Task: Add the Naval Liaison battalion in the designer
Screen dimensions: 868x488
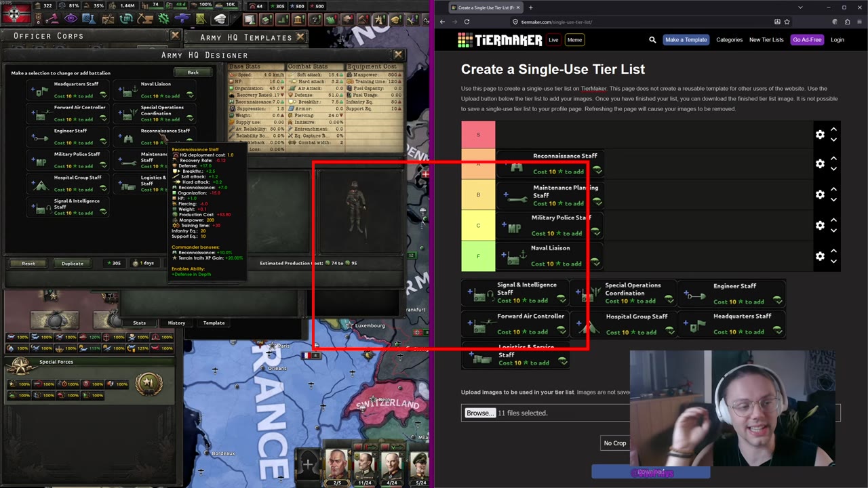Action: pos(154,89)
